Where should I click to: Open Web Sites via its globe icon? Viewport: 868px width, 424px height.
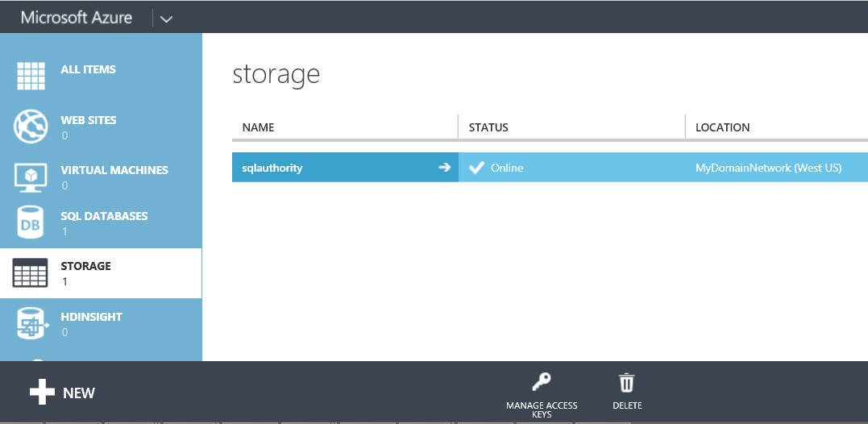31,126
